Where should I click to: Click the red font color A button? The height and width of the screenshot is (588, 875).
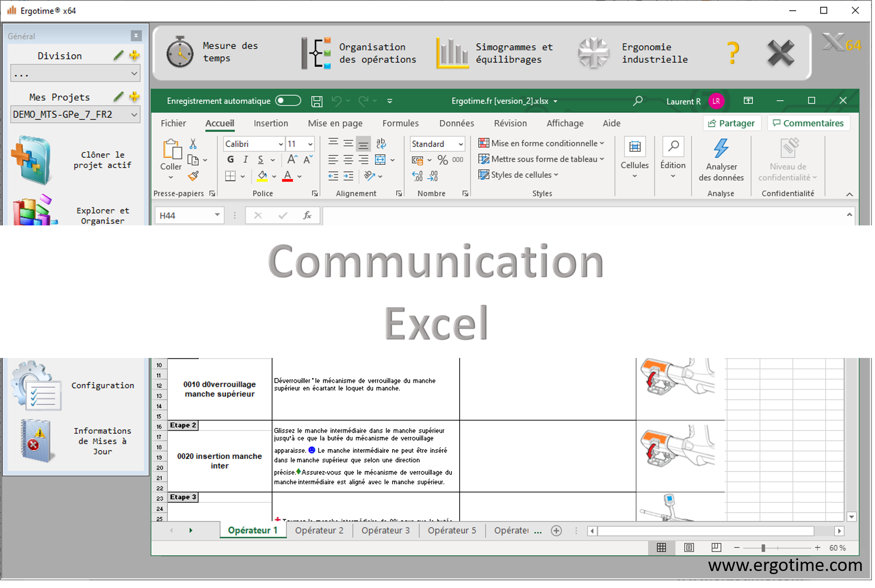[x=288, y=176]
